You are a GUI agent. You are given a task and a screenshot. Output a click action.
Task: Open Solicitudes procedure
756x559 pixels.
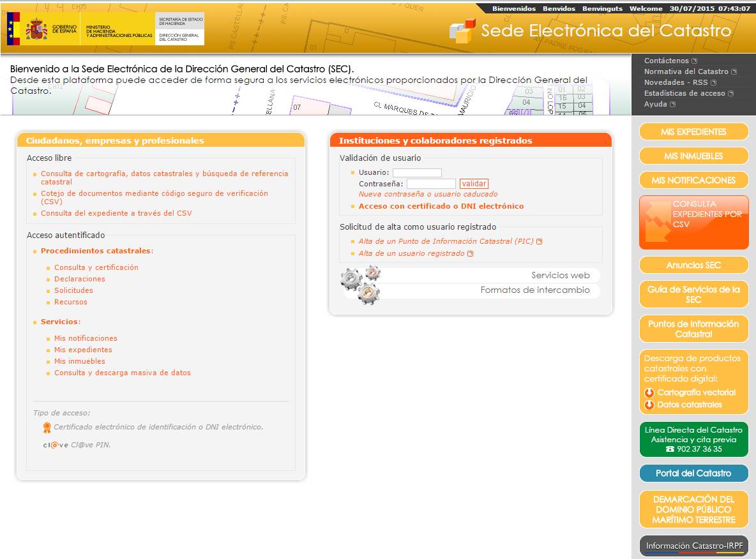coord(73,290)
